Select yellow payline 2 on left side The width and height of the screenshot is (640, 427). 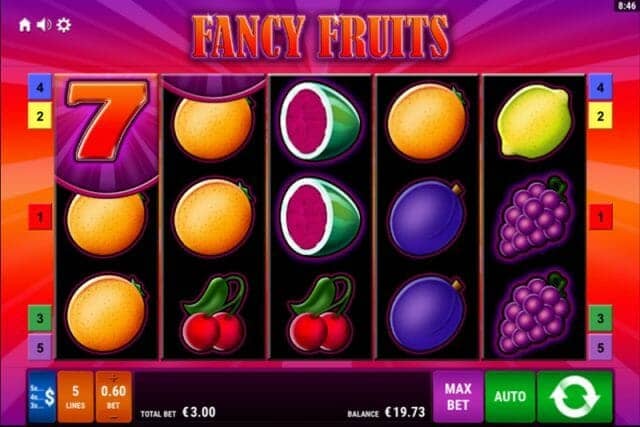40,116
